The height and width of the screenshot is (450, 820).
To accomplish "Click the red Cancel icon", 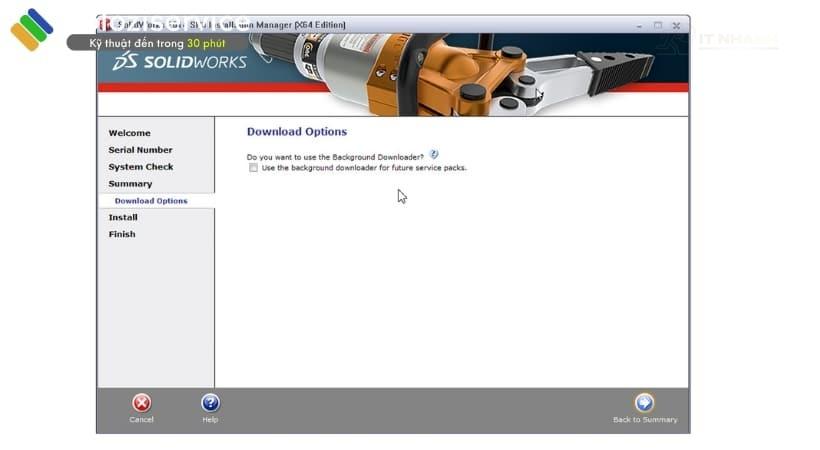I will pos(142,403).
